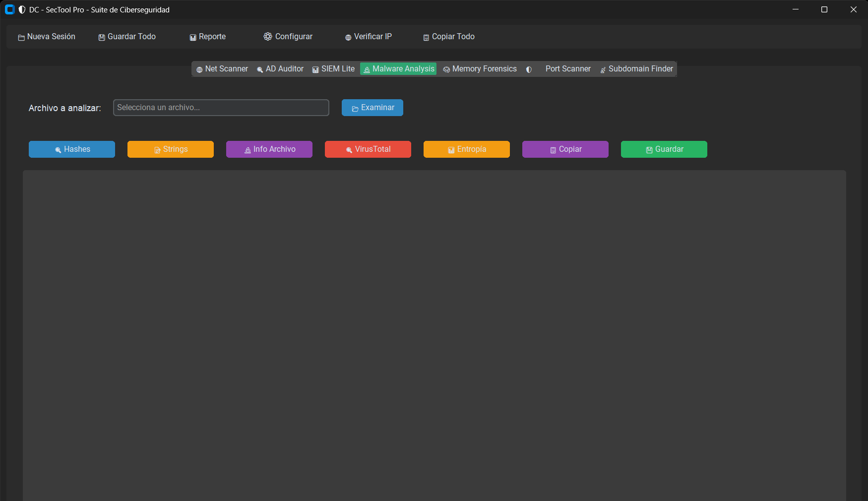Click Guardar Todo in toolbar
The width and height of the screenshot is (868, 501).
(x=127, y=37)
